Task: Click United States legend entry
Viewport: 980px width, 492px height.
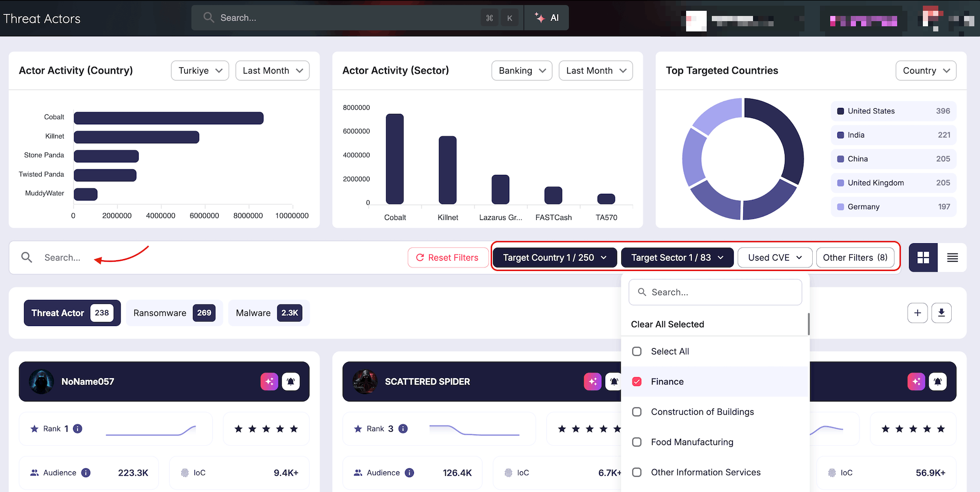Action: (894, 111)
